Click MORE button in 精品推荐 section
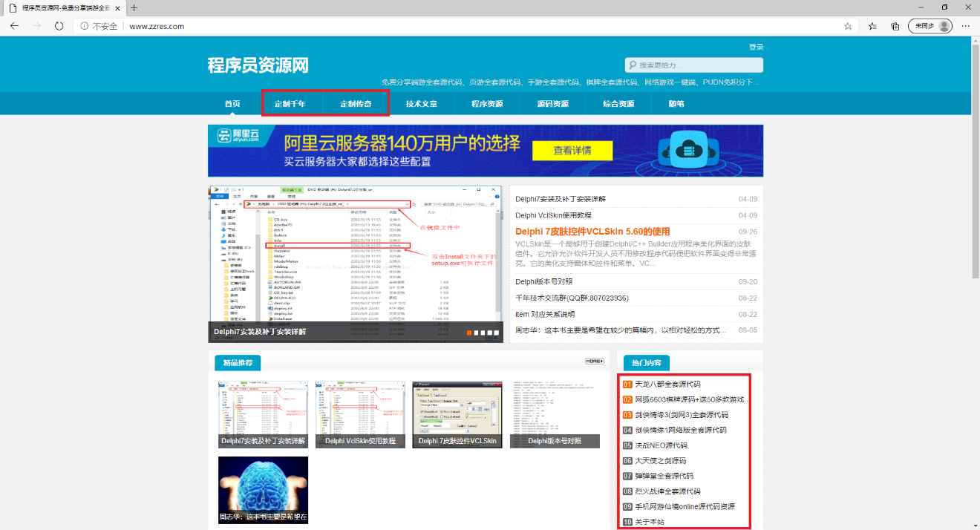The height and width of the screenshot is (530, 980). [594, 361]
